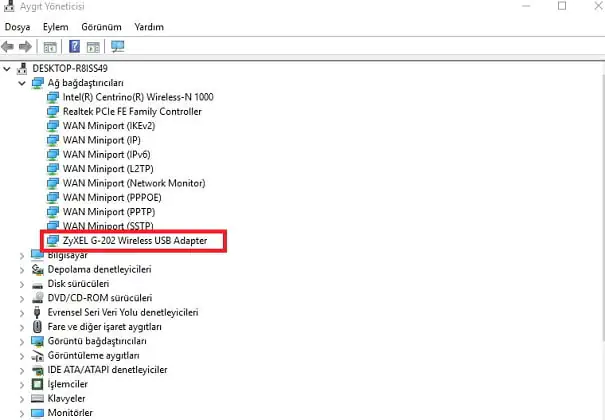The image size is (605, 420).
Task: Expand the Monitörler node
Action: 22,414
